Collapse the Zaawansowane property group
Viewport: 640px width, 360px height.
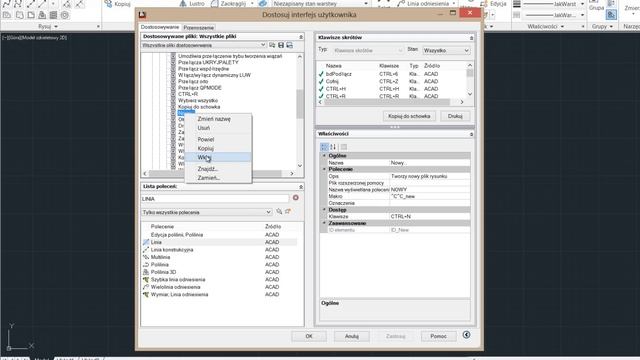(324, 223)
